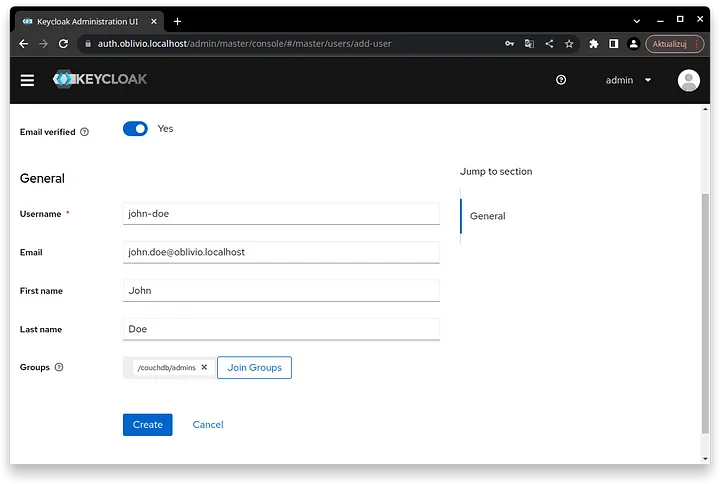This screenshot has height=484, width=720.
Task: Show help for Groups field
Action: 59,367
